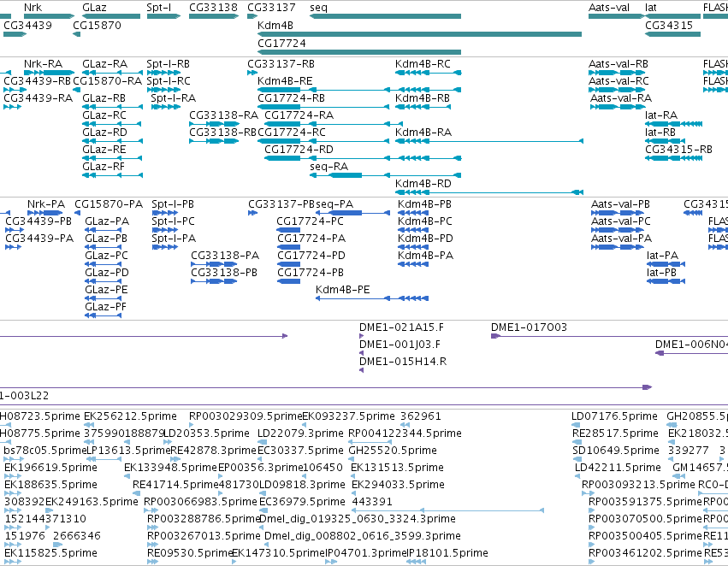Click the Iat-RA transcript label
The height and width of the screenshot is (566, 728).
click(661, 115)
